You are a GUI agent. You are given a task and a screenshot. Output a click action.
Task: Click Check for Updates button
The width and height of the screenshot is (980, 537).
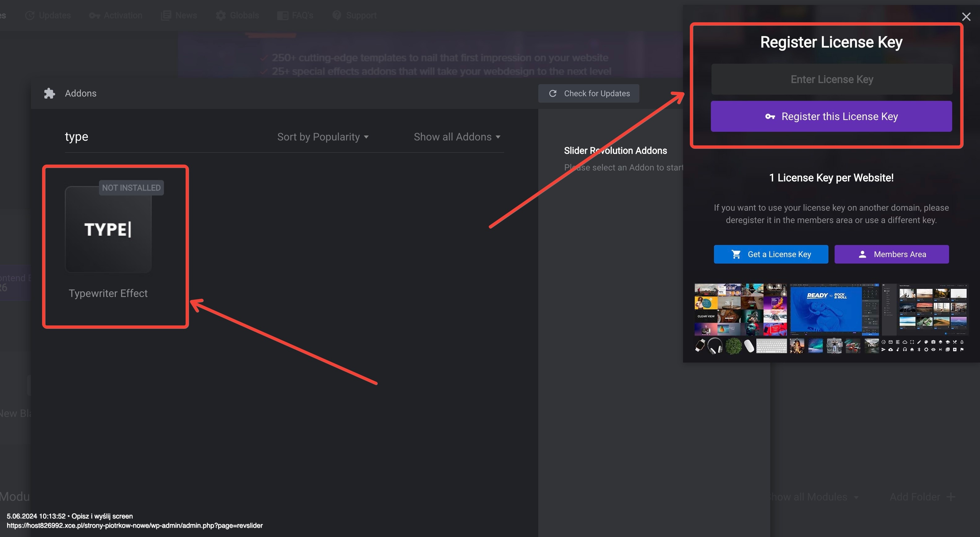click(x=589, y=93)
